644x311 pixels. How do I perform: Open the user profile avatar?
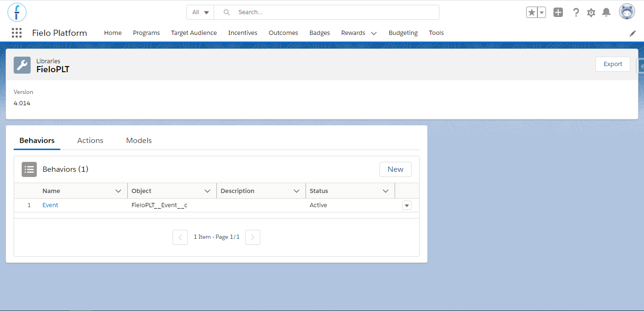click(627, 12)
